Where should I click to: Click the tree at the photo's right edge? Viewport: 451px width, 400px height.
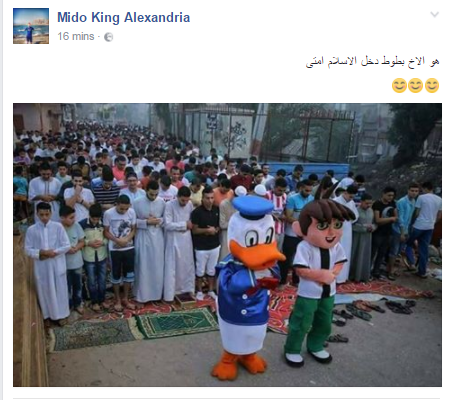click(415, 133)
